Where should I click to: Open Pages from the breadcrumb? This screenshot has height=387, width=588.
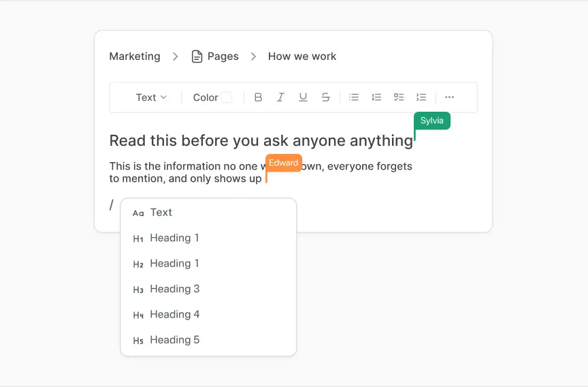coord(223,57)
